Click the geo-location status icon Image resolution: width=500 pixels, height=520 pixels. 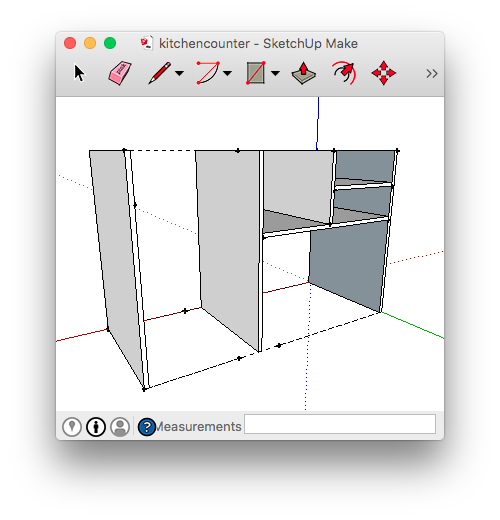click(x=72, y=427)
